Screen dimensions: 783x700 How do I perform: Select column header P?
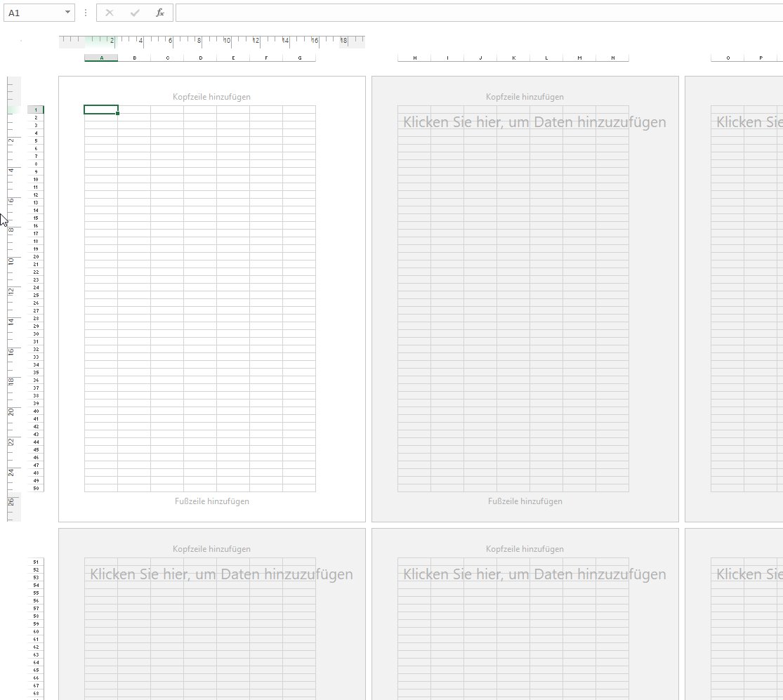coord(761,58)
